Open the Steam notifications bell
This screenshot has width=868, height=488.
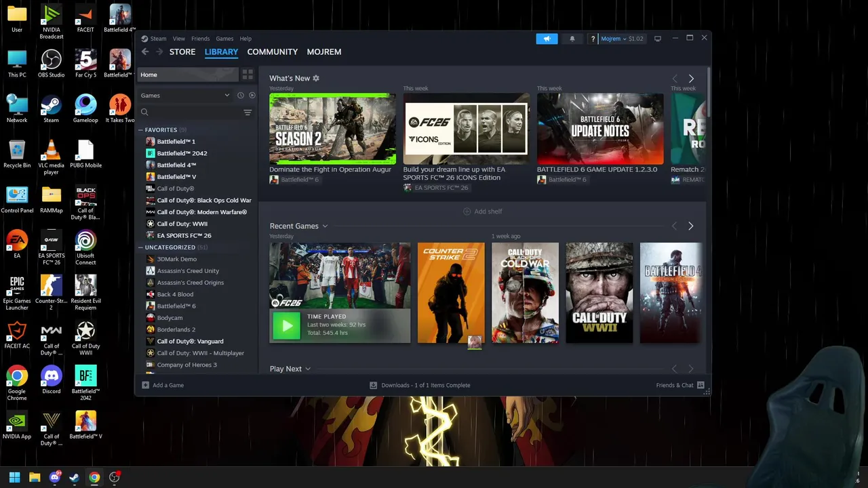572,39
